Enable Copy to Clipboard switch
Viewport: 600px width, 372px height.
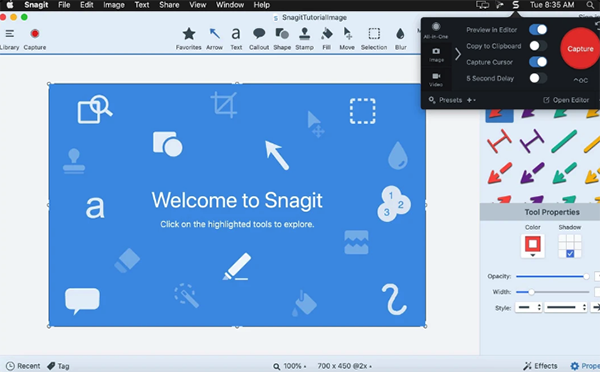538,46
